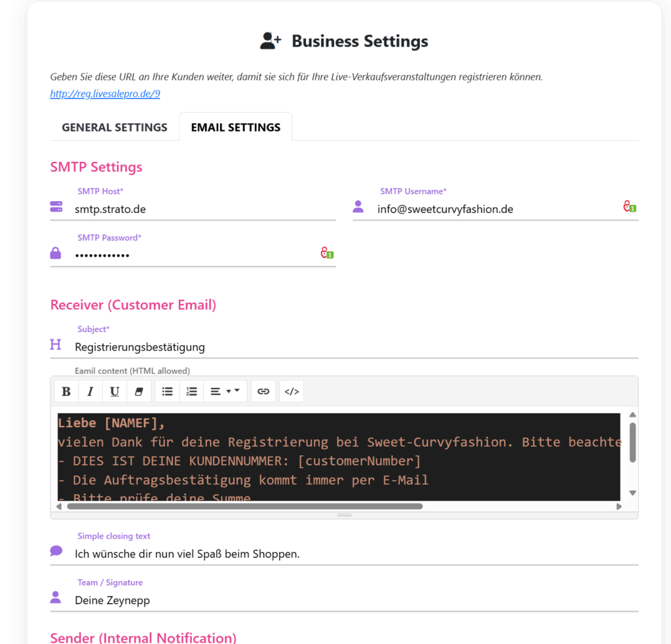Image resolution: width=671 pixels, height=644 pixels.
Task: Click the Subject field with Registrierungsbestätigung
Action: pyautogui.click(x=354, y=347)
